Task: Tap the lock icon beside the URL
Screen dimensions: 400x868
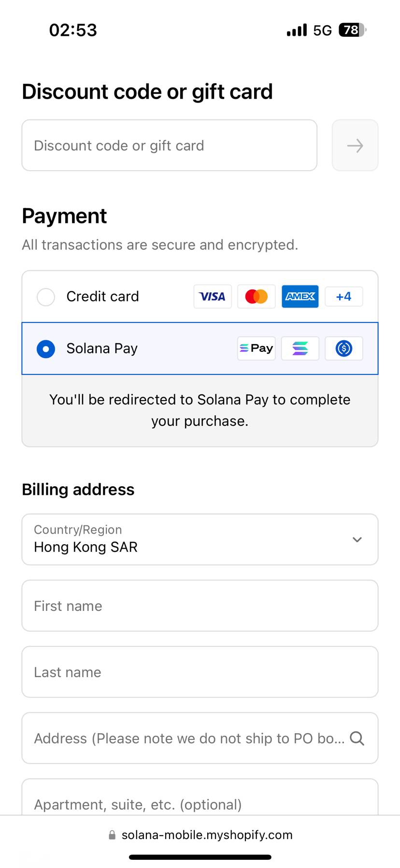Action: tap(112, 835)
